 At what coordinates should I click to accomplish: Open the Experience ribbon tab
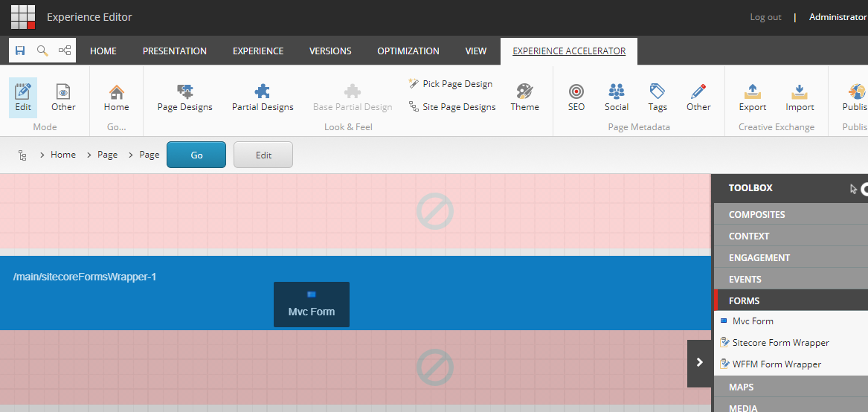[258, 51]
